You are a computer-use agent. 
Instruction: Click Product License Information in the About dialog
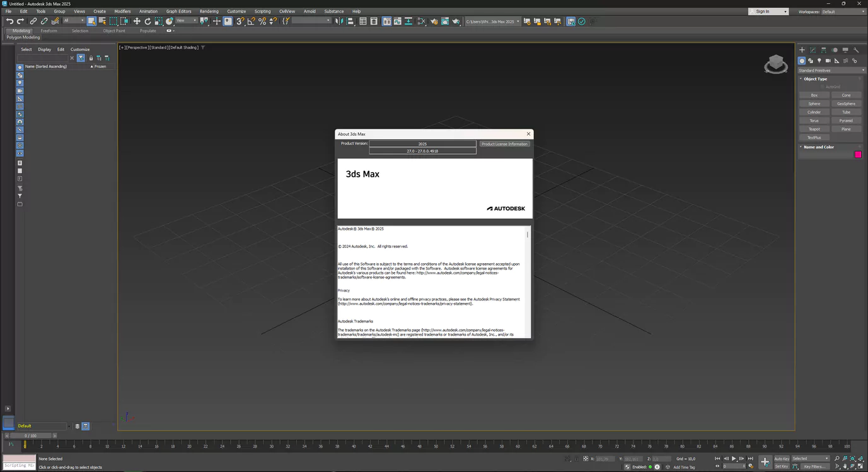pyautogui.click(x=504, y=144)
